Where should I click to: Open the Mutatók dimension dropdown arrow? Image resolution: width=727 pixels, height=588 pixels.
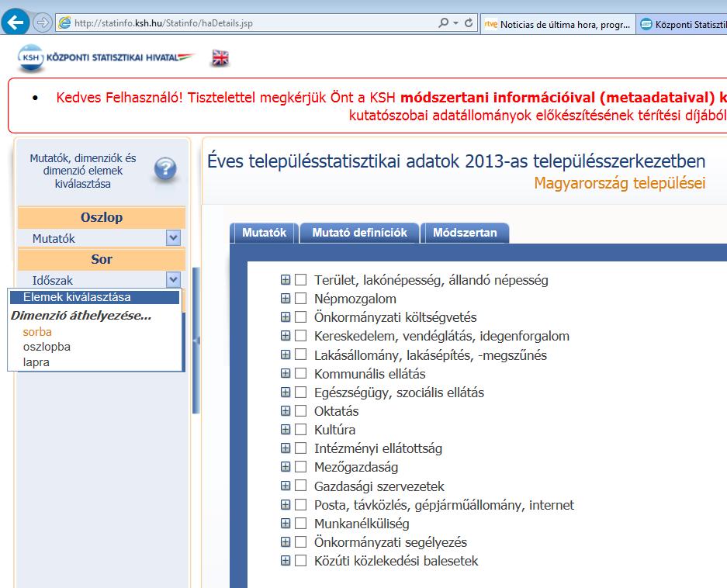[173, 238]
